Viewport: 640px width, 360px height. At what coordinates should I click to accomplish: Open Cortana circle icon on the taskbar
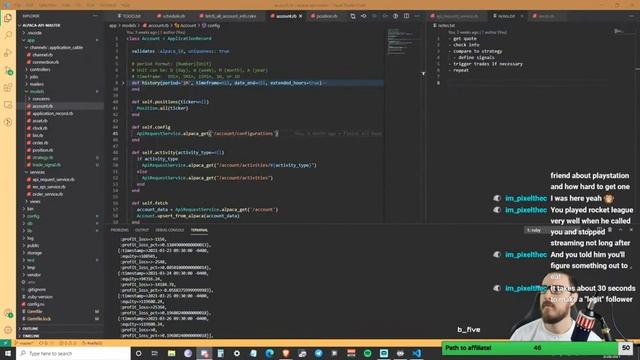(x=138, y=353)
